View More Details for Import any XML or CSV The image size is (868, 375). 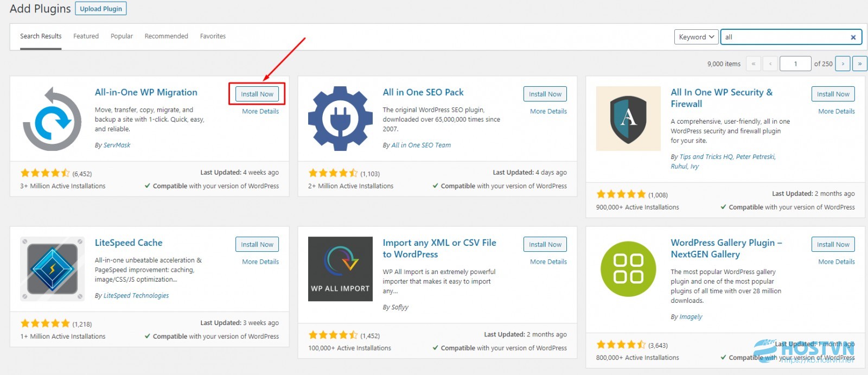click(548, 262)
